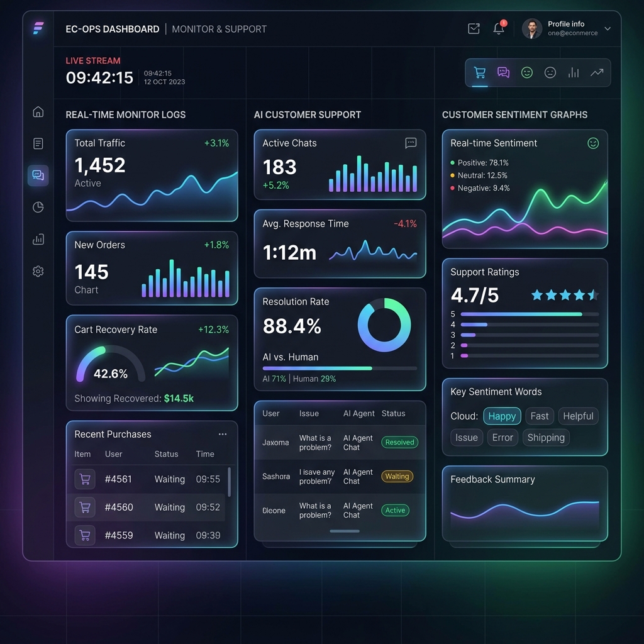Click the drag handle below the chat table
The height and width of the screenshot is (644, 644).
[x=345, y=531]
